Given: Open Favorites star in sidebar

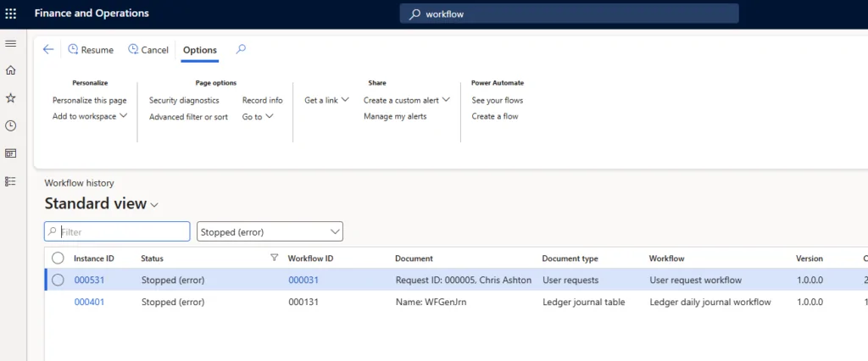Looking at the screenshot, I should pyautogui.click(x=10, y=98).
